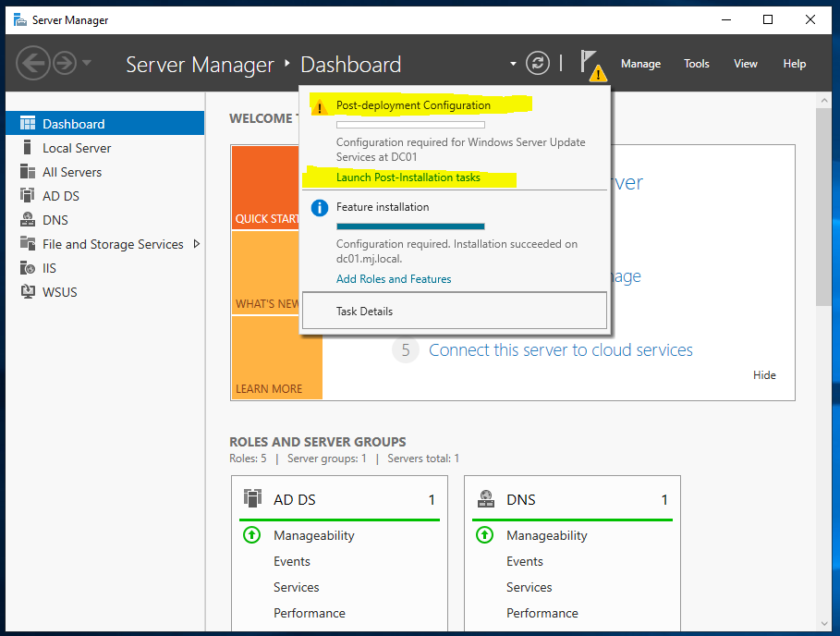Click the WSUS sidebar icon
Image resolution: width=840 pixels, height=636 pixels.
click(x=28, y=291)
